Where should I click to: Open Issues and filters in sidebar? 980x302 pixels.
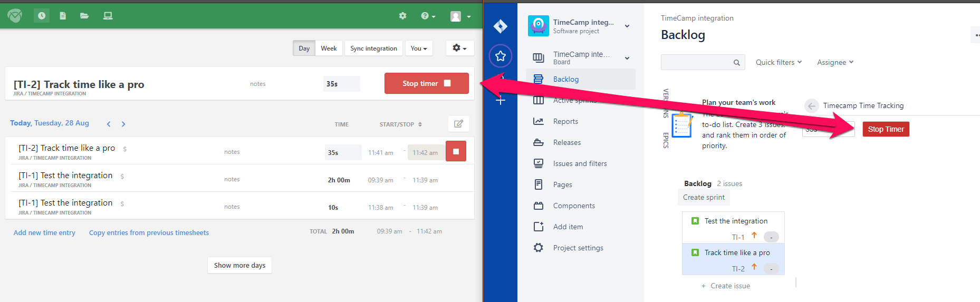(x=581, y=163)
